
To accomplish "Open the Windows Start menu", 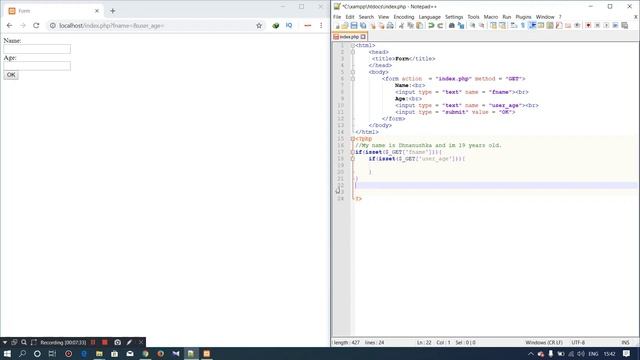I will point(7,353).
